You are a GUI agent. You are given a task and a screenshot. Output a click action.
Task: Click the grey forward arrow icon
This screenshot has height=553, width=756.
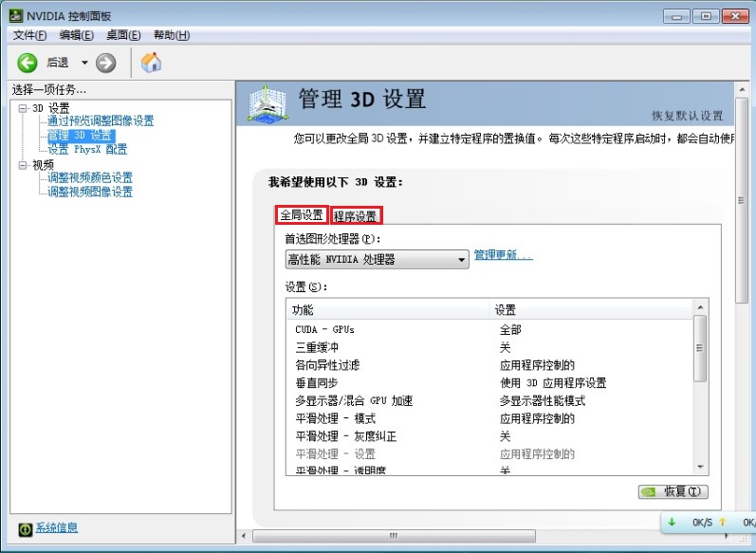coord(105,63)
